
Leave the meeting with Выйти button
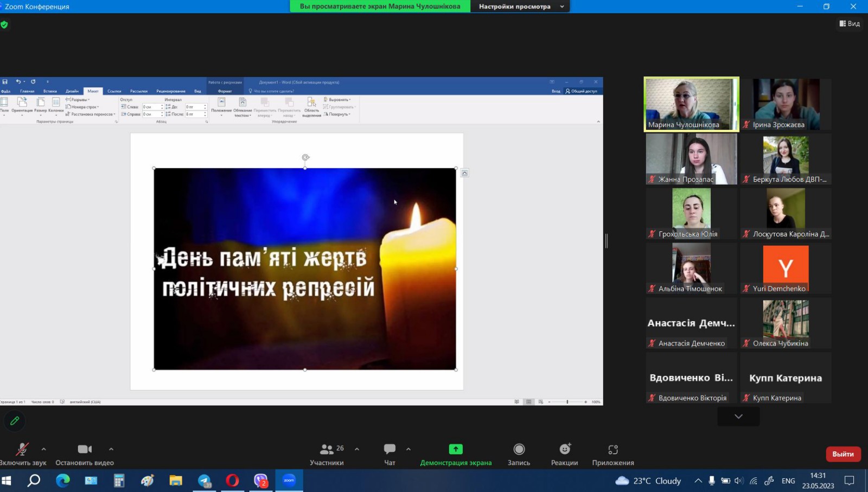click(843, 454)
